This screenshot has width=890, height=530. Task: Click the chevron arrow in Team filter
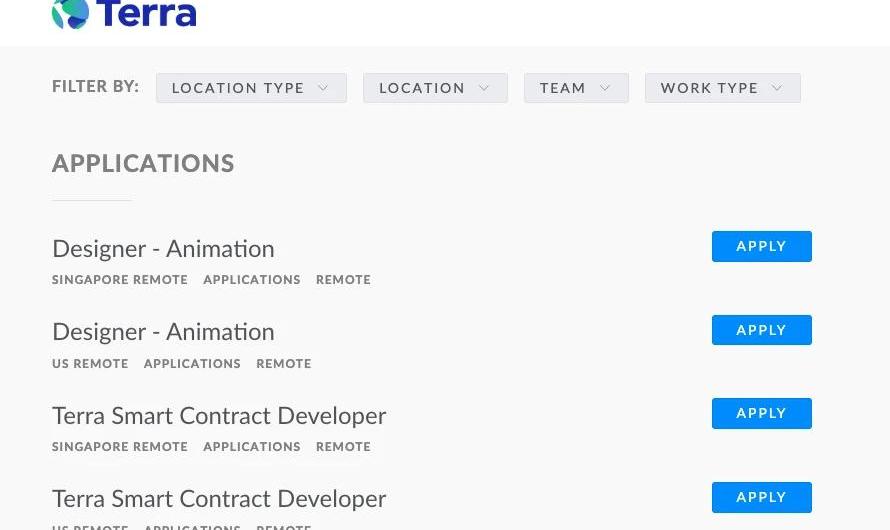(605, 88)
